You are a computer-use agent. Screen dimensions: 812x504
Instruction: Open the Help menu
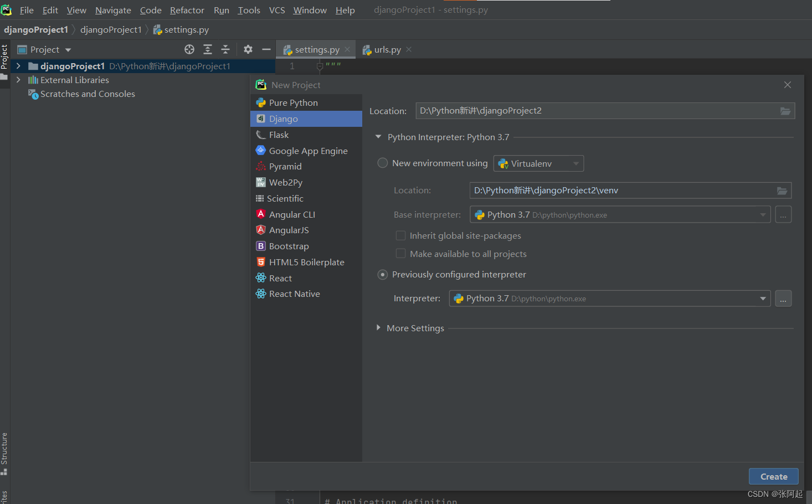(345, 10)
